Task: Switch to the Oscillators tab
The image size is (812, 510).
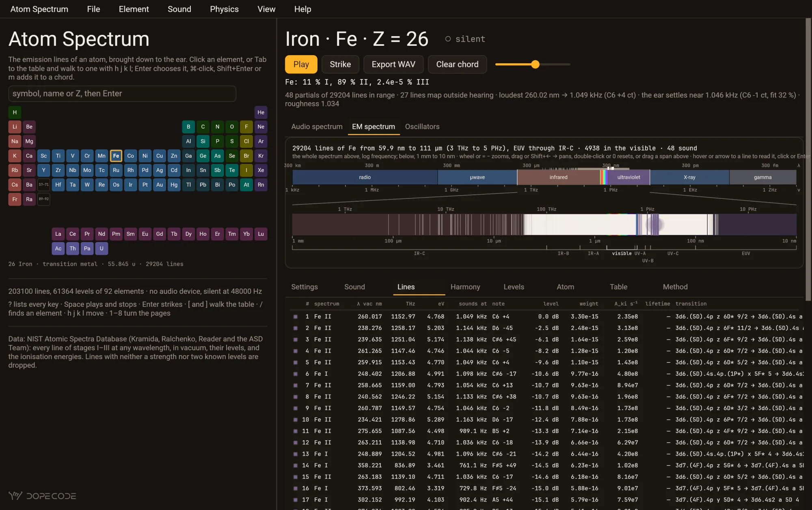Action: coord(422,127)
